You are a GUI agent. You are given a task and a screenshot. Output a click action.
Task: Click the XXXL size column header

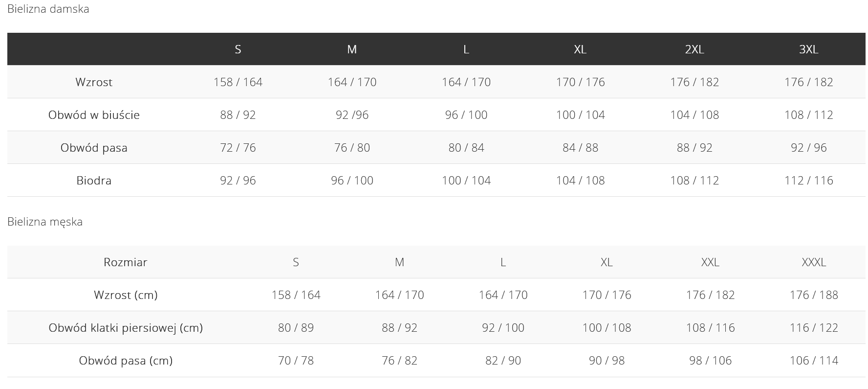(x=814, y=262)
